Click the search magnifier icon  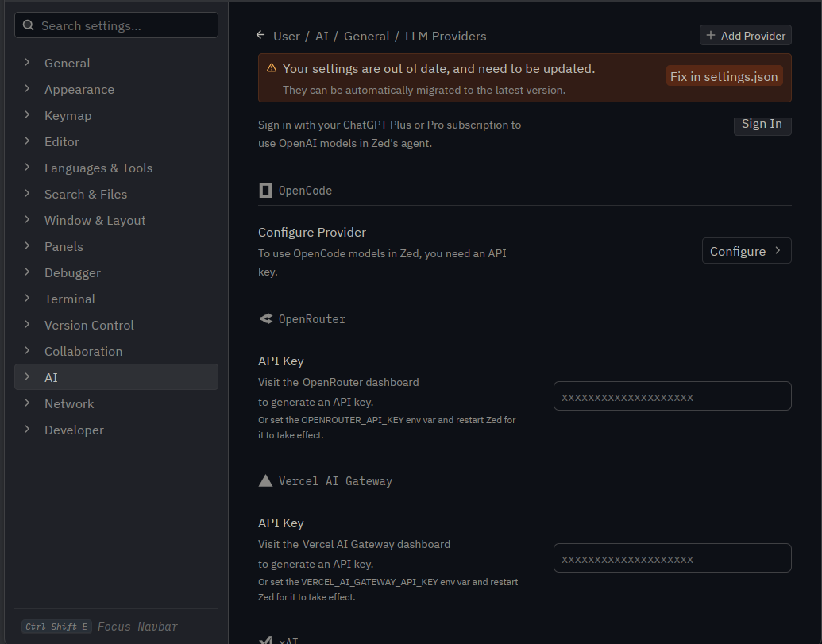click(x=29, y=25)
